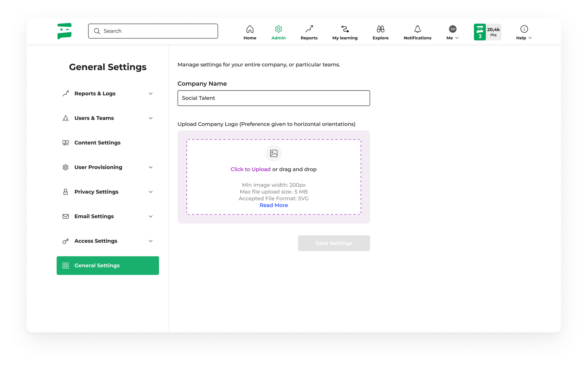
Task: Follow the Read More link
Action: tap(274, 205)
